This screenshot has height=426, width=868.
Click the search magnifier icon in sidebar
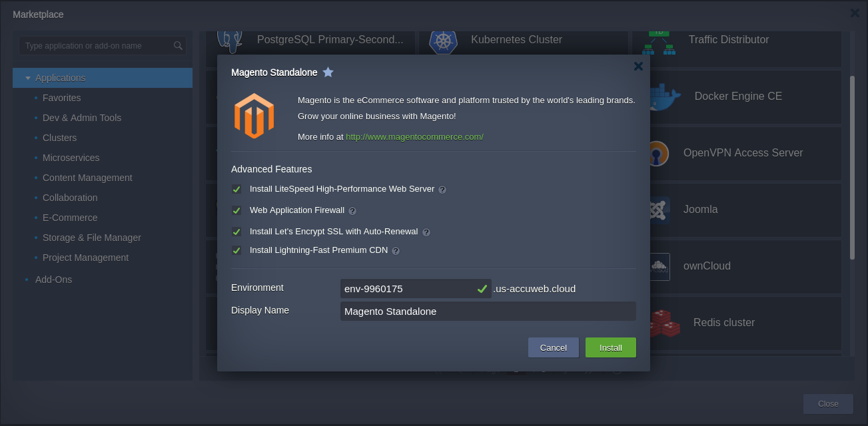178,46
